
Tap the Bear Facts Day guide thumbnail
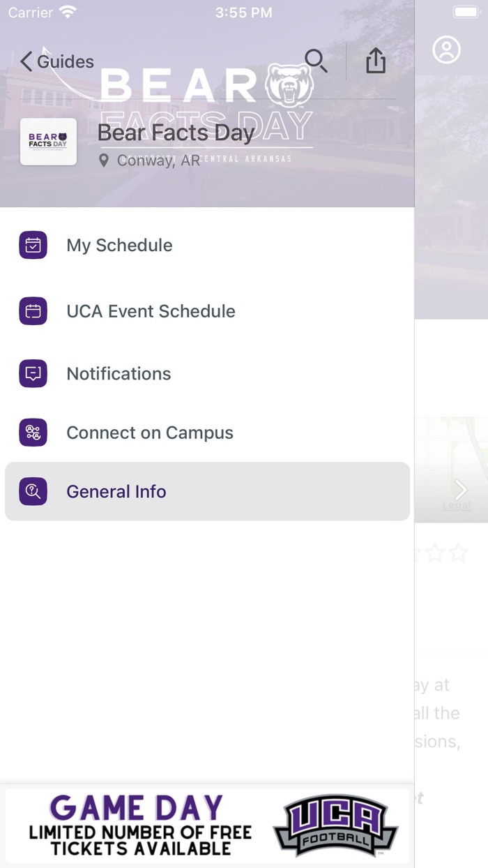(48, 142)
